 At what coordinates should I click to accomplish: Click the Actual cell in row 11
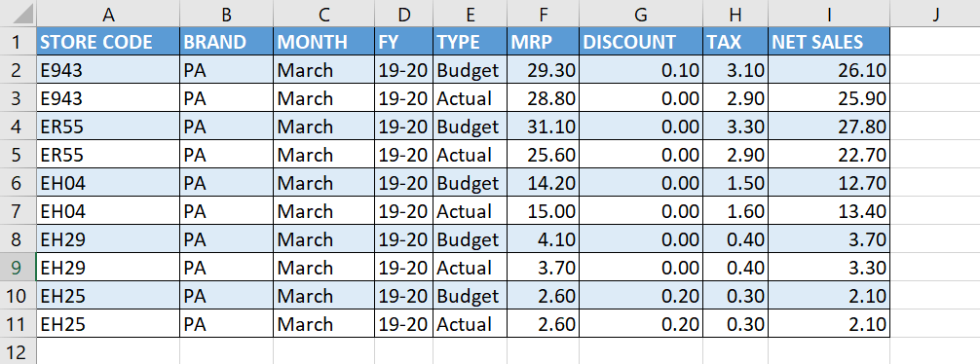470,323
